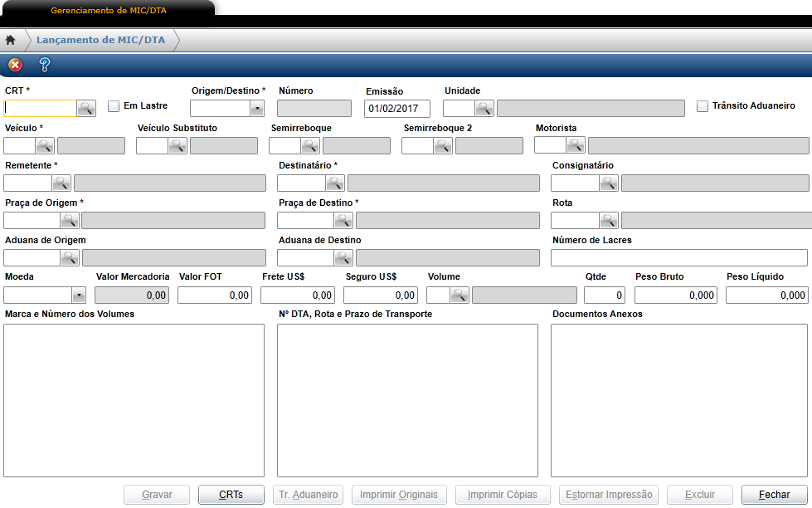Search Volume type via magnifier

coord(459,295)
